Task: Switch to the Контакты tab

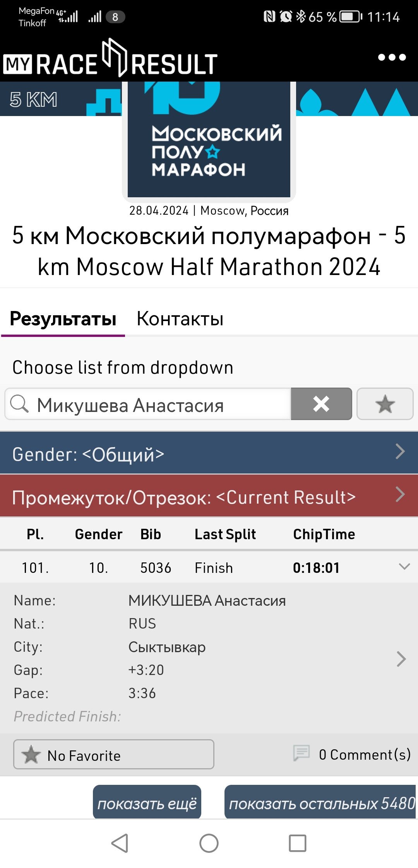Action: [x=180, y=319]
